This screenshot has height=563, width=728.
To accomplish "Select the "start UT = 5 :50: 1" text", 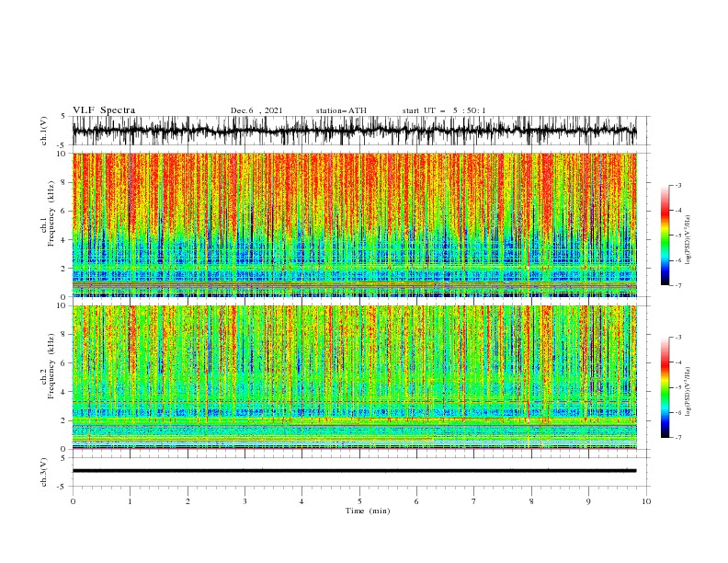I will click(444, 110).
